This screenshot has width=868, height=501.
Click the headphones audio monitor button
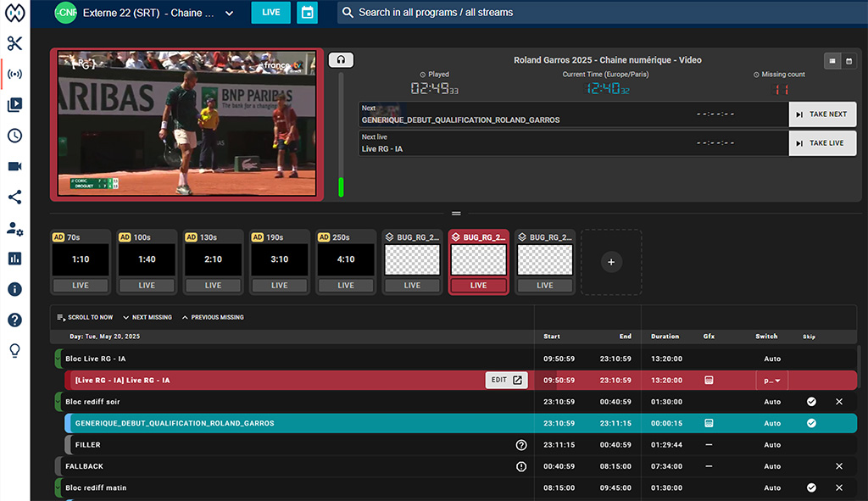341,60
